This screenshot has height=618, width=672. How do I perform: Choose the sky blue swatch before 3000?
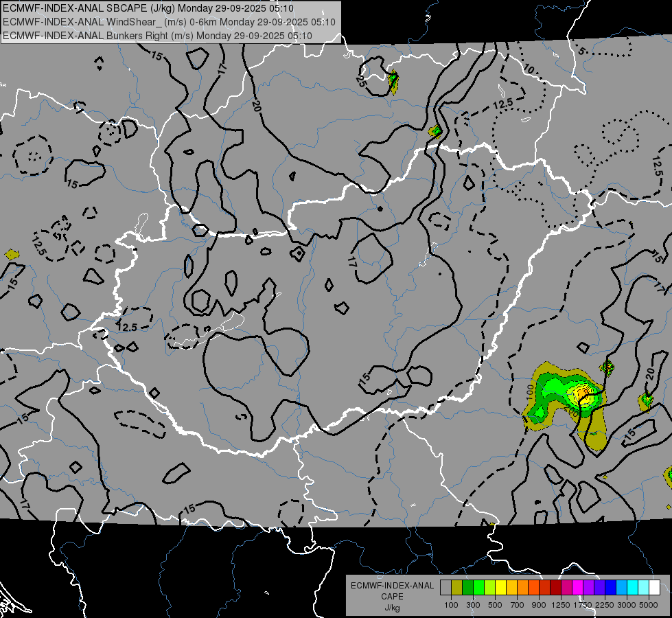tap(622, 588)
